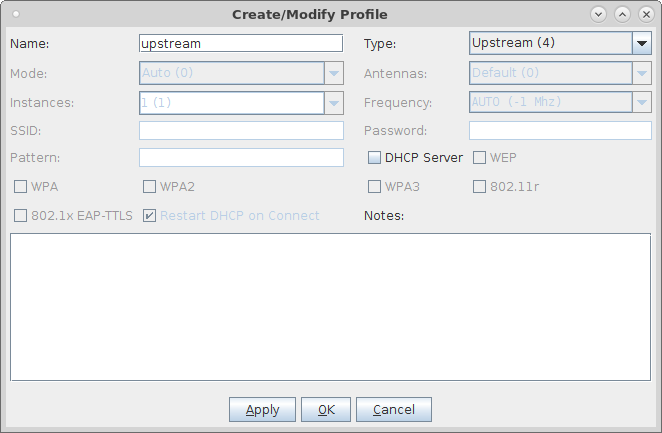This screenshot has width=662, height=433.
Task: Click inside the Notes text area
Action: coord(330,306)
